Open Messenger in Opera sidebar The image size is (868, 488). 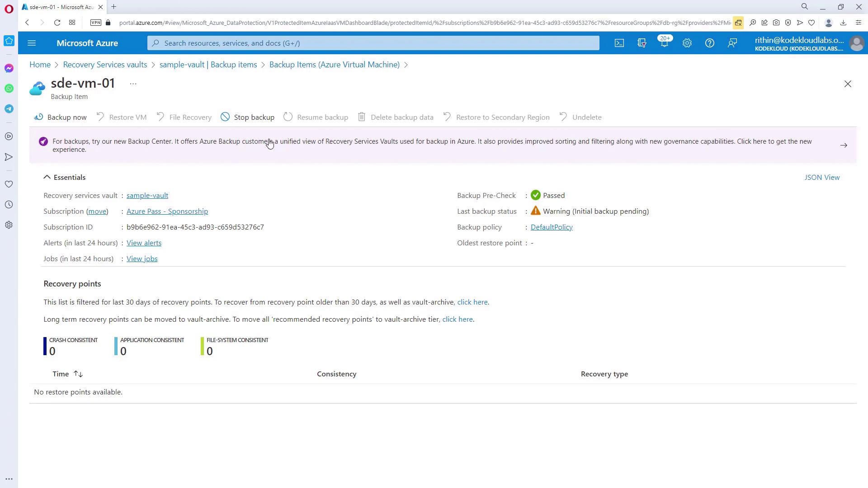pos(9,68)
